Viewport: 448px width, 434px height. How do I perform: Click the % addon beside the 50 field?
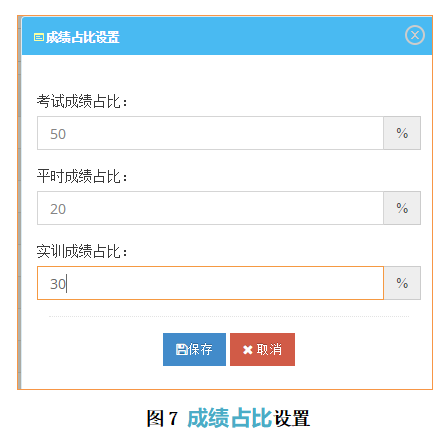pyautogui.click(x=402, y=133)
